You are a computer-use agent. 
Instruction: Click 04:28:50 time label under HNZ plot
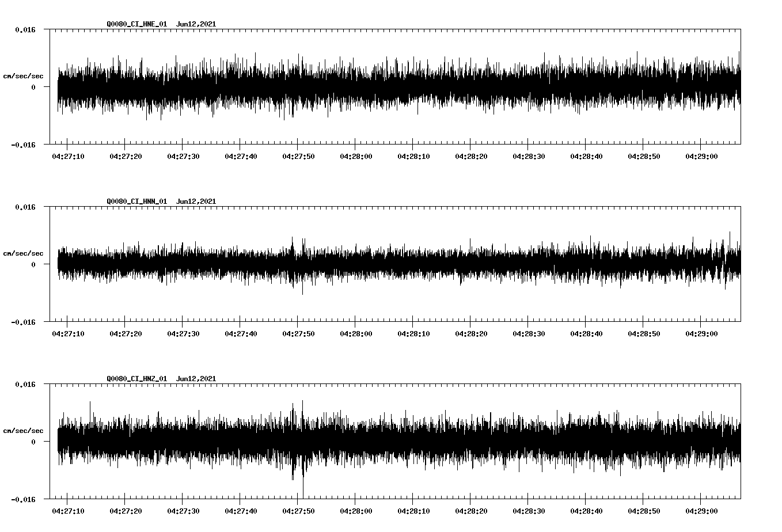tap(644, 511)
